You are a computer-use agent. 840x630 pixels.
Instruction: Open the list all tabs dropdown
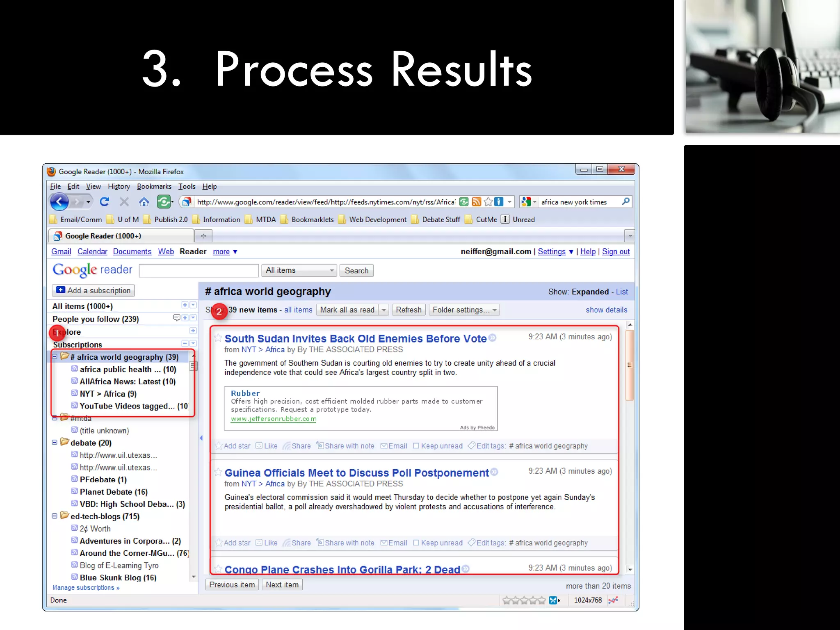click(x=630, y=236)
